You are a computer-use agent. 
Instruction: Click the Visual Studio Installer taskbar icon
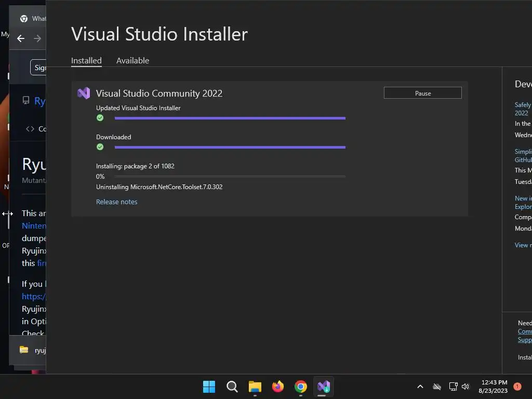[x=324, y=387]
